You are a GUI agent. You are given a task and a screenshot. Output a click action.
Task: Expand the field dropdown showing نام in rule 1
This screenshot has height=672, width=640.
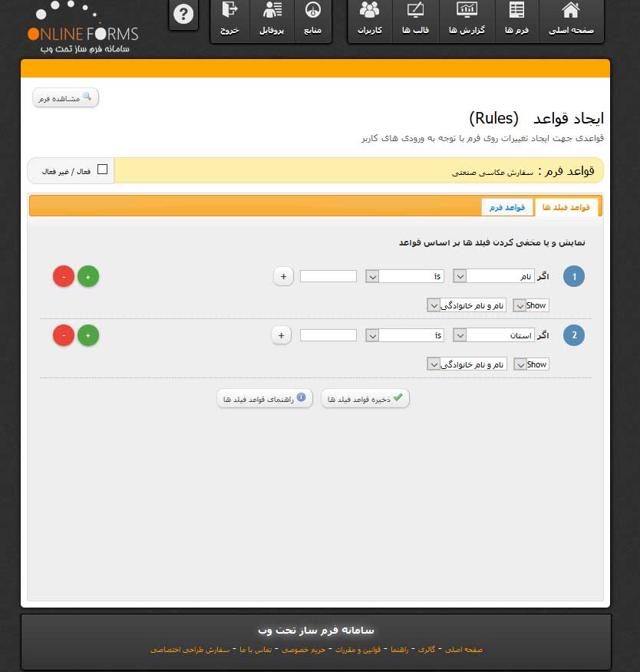point(494,276)
